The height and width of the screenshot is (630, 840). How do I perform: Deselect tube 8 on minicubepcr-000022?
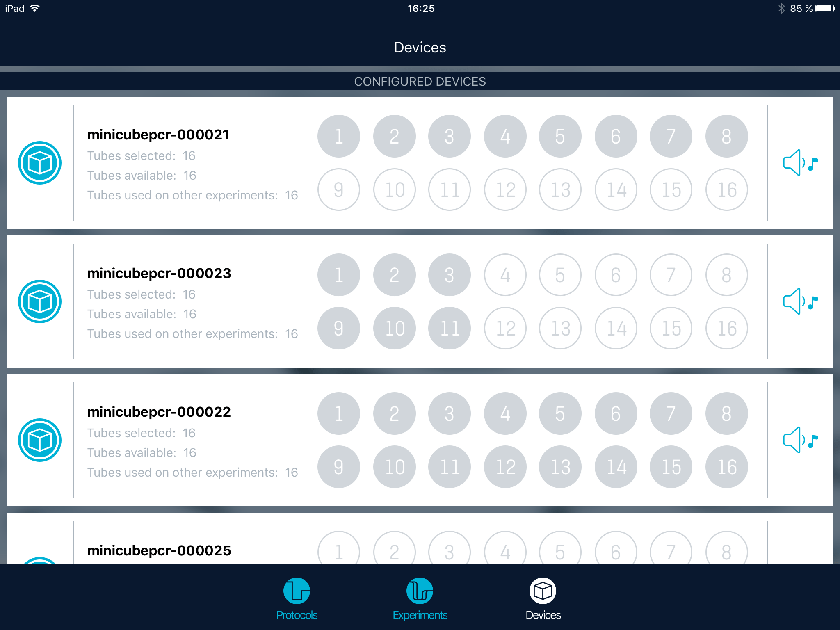point(726,413)
